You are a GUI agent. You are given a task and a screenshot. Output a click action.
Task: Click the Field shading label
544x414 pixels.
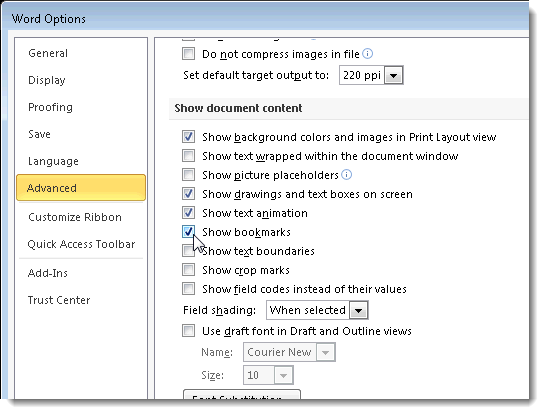tap(219, 310)
